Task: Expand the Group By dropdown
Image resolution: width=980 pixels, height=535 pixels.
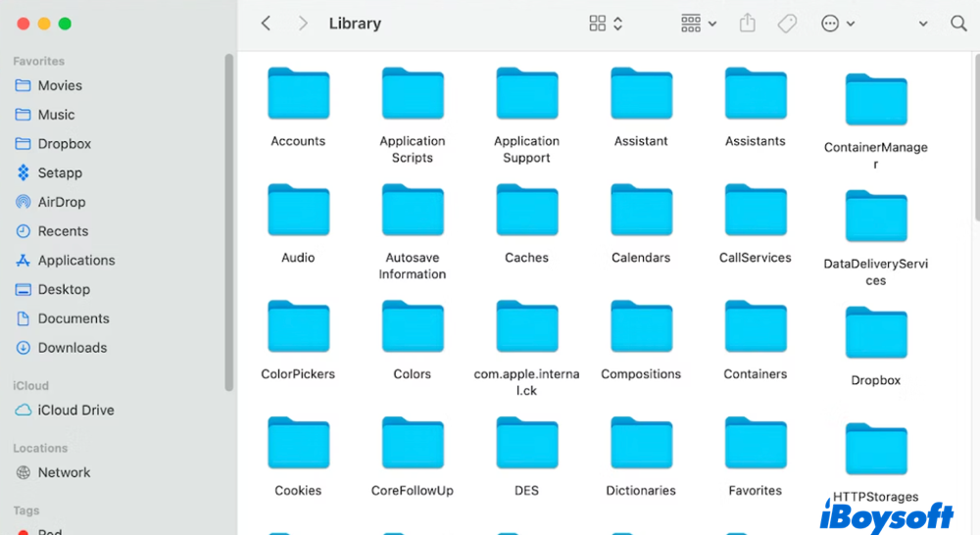Action: click(x=698, y=24)
